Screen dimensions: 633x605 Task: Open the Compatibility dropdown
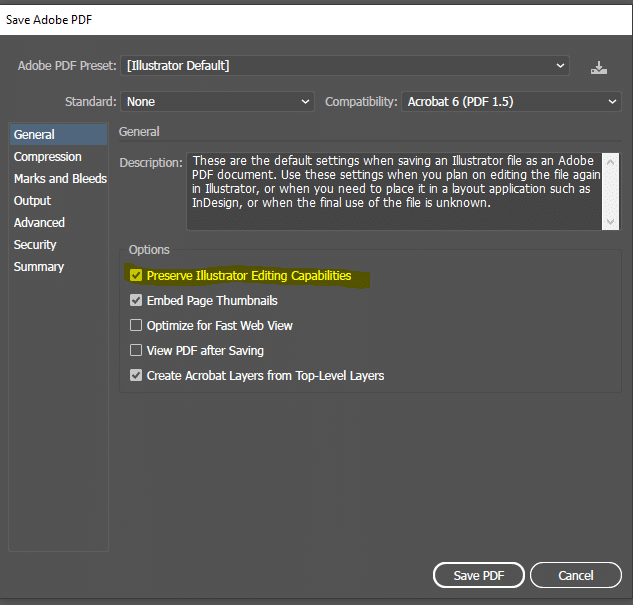pos(511,102)
